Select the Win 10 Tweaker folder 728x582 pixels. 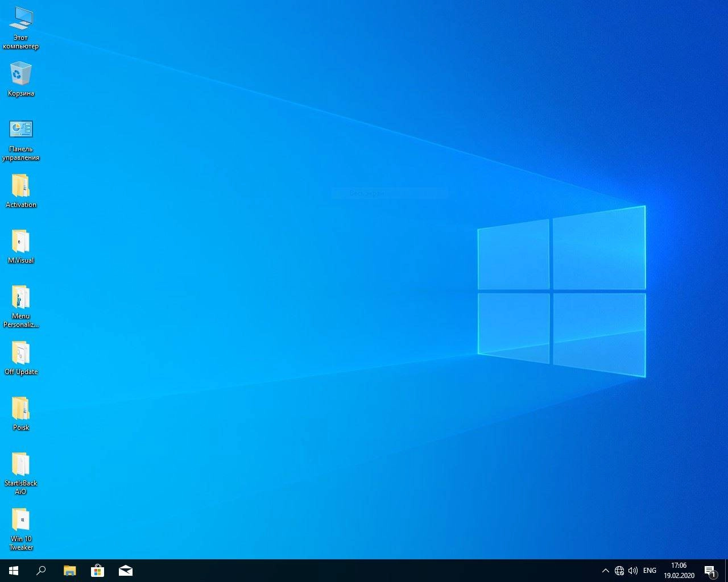click(21, 529)
